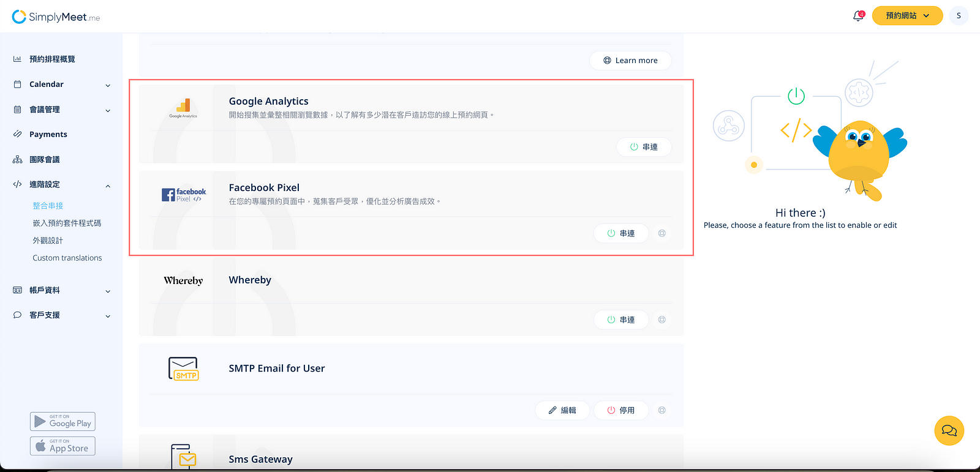
Task: Open help icon beside Whereby connect
Action: point(662,320)
